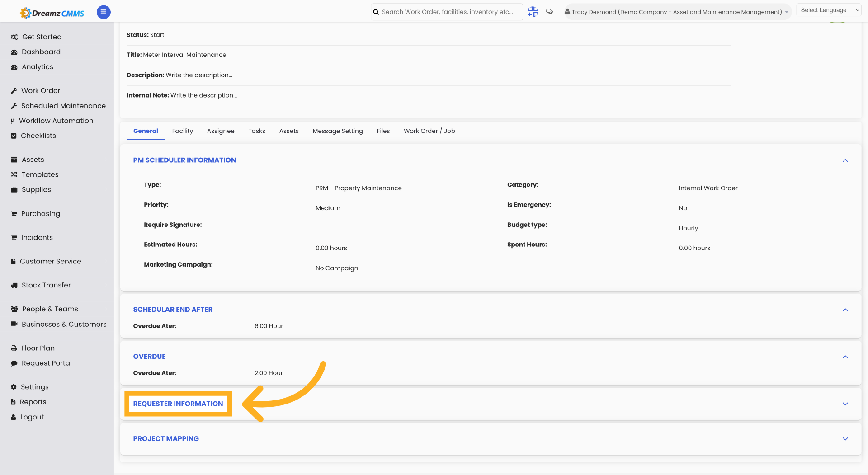The image size is (868, 475).
Task: Switch to the Assignee tab
Action: (x=221, y=131)
